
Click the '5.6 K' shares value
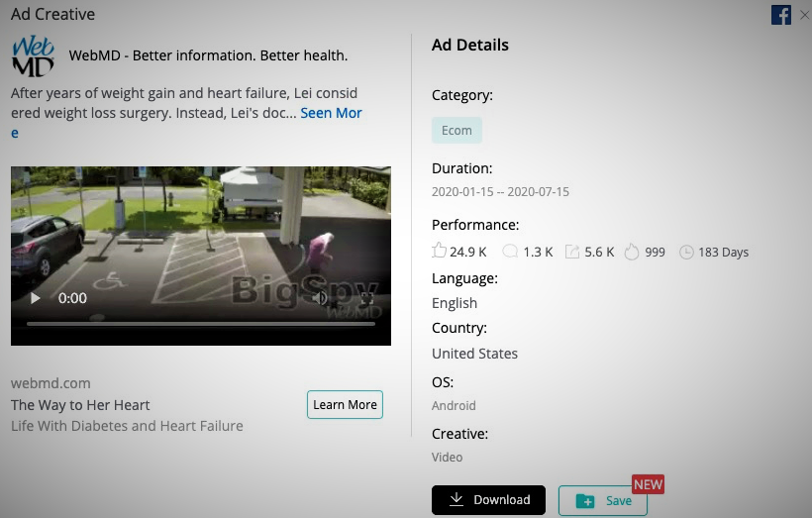[599, 253]
